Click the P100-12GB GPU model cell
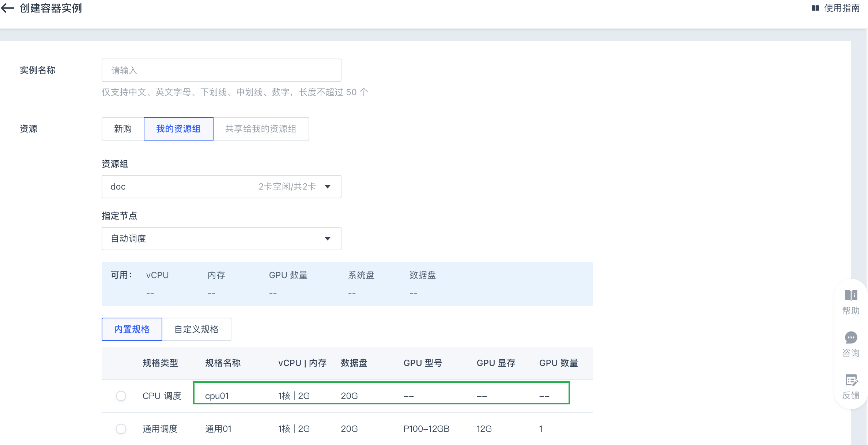 [x=426, y=429]
